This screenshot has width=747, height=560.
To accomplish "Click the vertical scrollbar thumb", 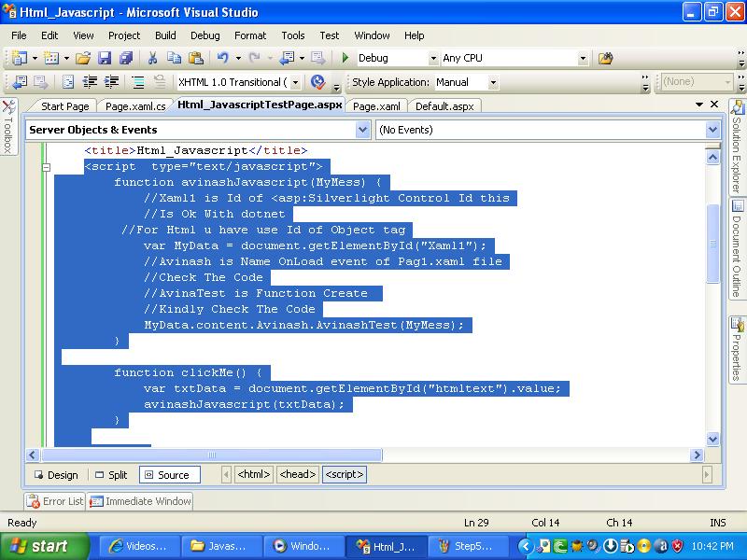I will (x=712, y=244).
